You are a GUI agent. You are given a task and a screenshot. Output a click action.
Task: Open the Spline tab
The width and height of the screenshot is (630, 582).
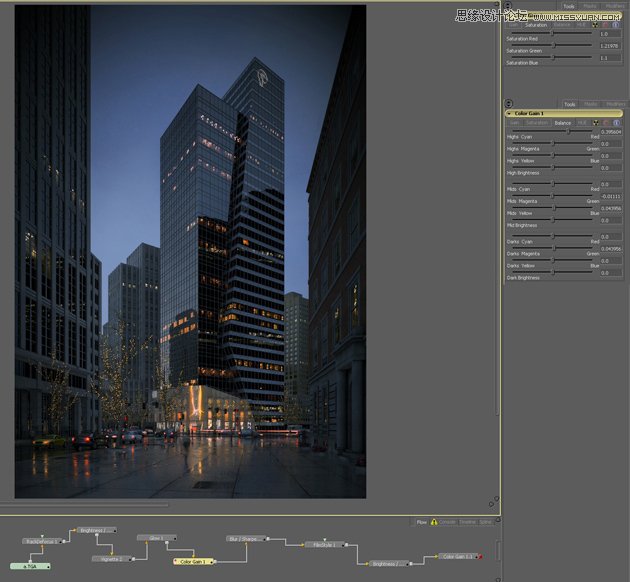click(486, 522)
